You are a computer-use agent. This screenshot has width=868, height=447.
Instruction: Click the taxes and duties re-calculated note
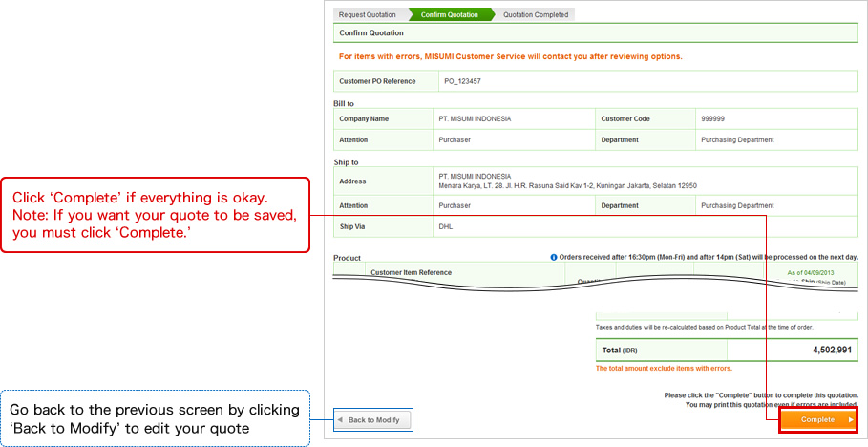coord(704,328)
